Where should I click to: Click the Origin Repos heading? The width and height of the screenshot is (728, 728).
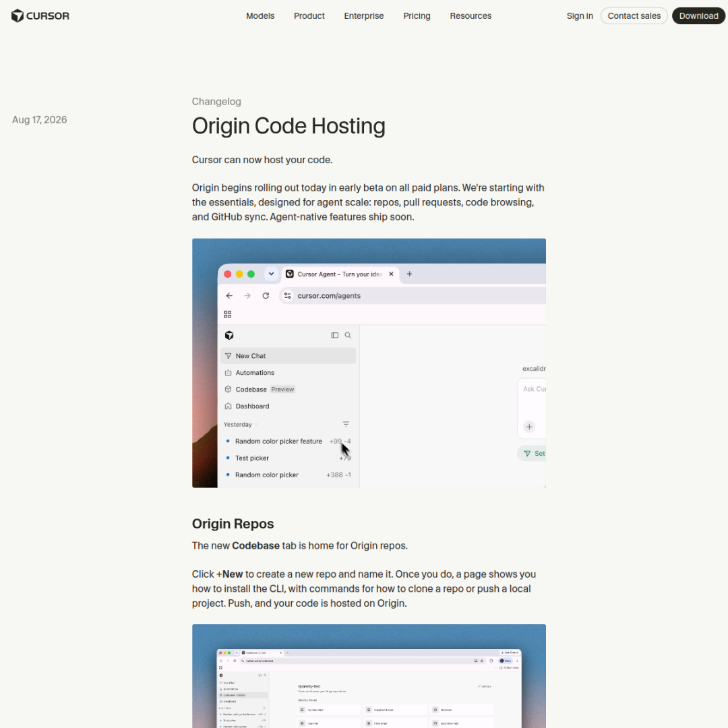(233, 524)
